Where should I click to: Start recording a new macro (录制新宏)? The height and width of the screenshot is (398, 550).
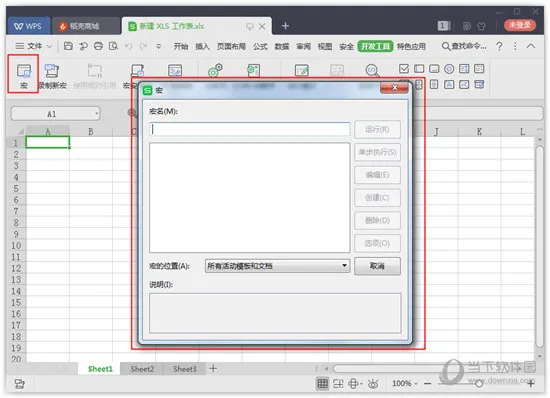click(x=52, y=75)
